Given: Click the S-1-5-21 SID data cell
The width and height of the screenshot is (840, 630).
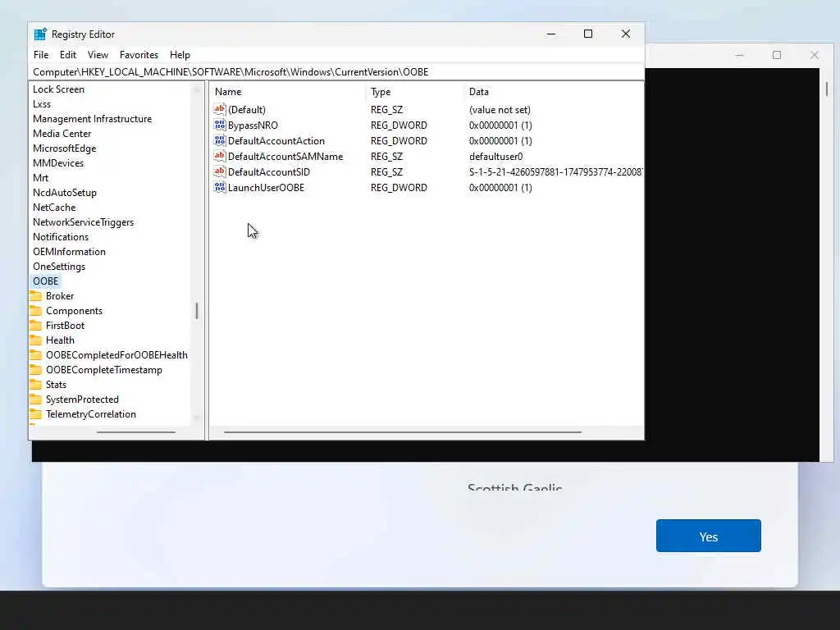Looking at the screenshot, I should (555, 171).
